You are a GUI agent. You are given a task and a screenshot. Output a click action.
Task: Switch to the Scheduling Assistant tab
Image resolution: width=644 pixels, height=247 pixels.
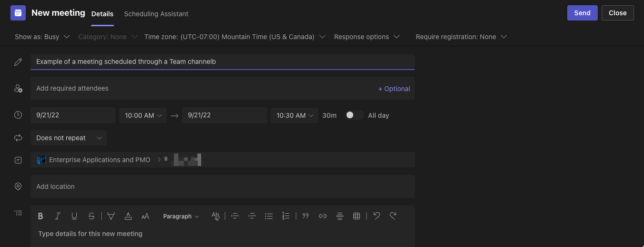click(x=156, y=14)
